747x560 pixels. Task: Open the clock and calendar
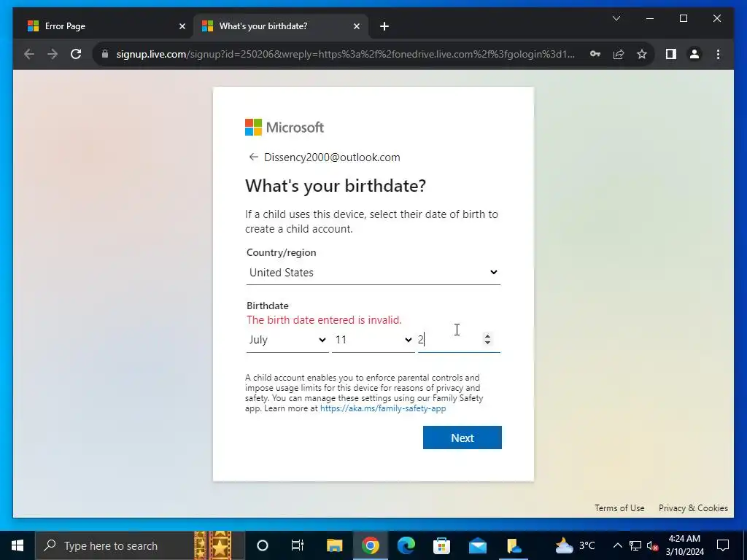click(x=684, y=545)
